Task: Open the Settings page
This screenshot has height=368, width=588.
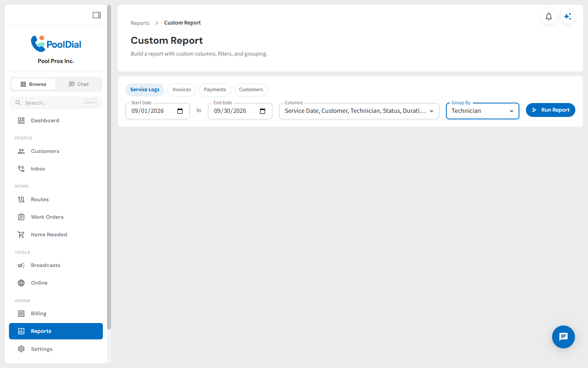Action: tap(56, 349)
